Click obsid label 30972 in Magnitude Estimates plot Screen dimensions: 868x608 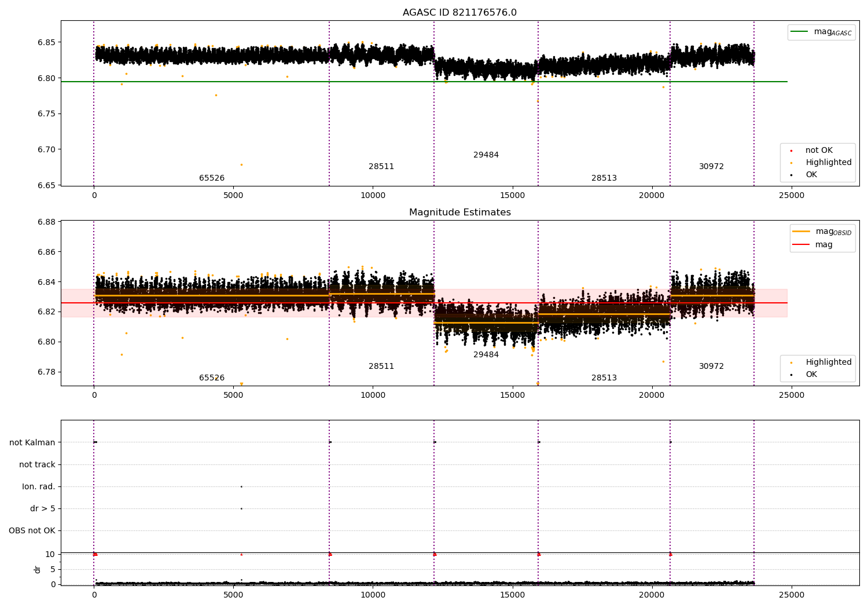coord(711,367)
